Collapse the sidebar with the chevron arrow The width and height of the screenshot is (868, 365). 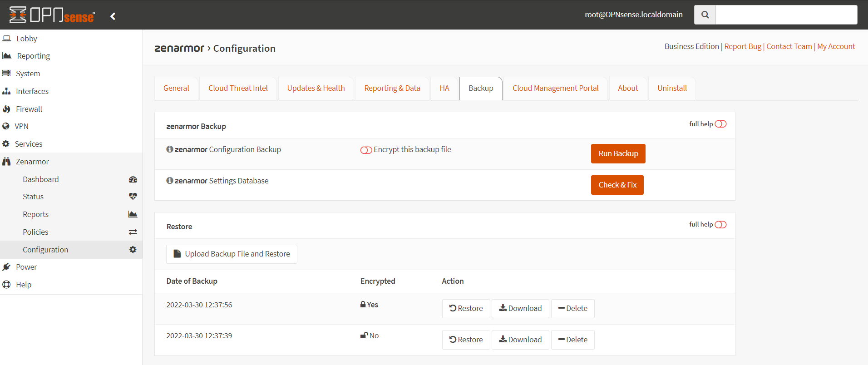pos(113,16)
